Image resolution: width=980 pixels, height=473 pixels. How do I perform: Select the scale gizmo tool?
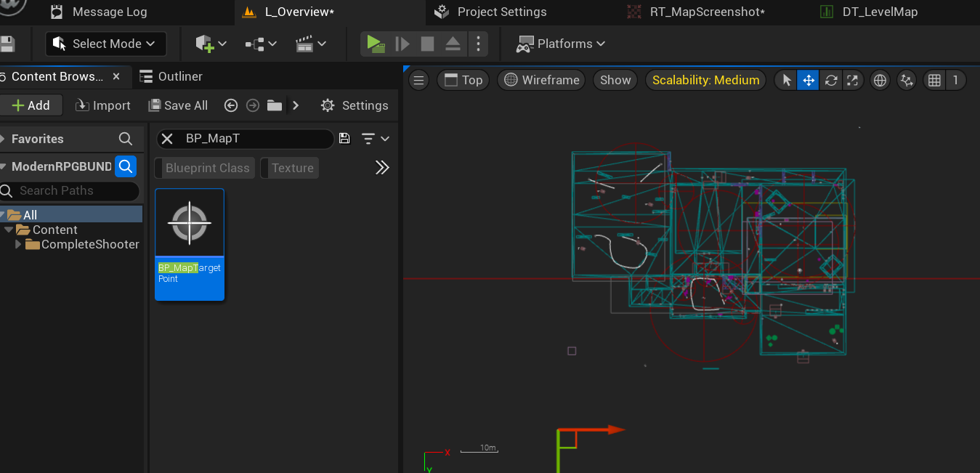click(x=853, y=80)
